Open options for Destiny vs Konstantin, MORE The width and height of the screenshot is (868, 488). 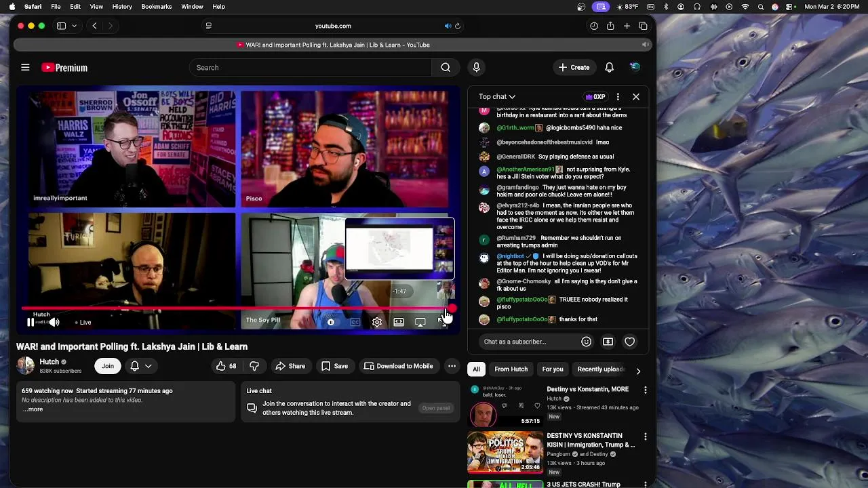point(645,390)
